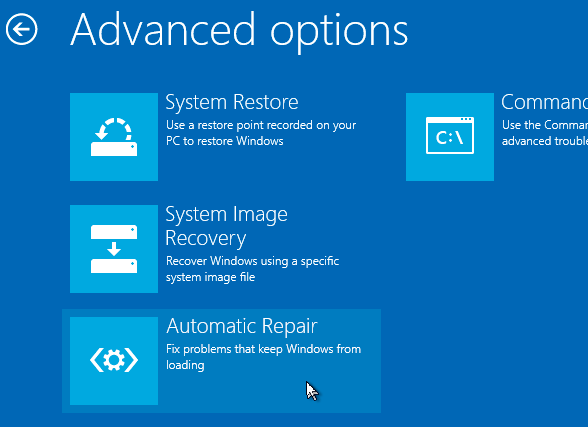Viewport: 588px width, 427px height.
Task: Click "Fix problems that keep Windows from loading" text
Action: [x=263, y=357]
